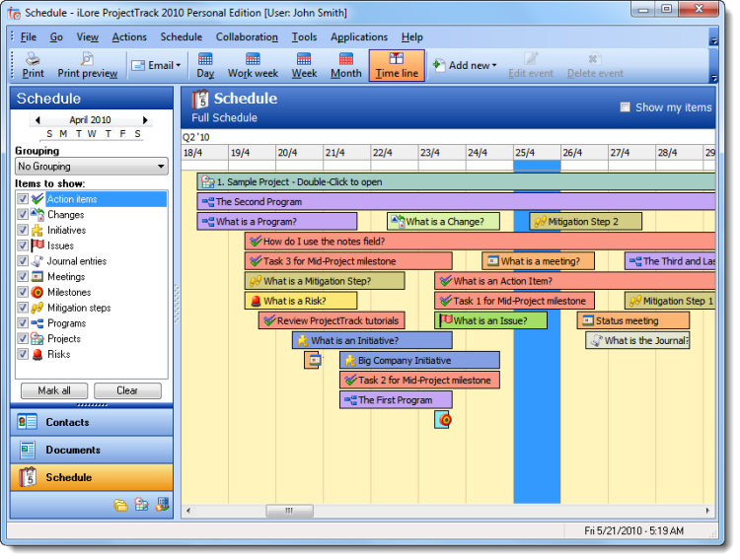Viewport: 740px width, 560px height.
Task: Switch to Day view
Action: [x=205, y=66]
